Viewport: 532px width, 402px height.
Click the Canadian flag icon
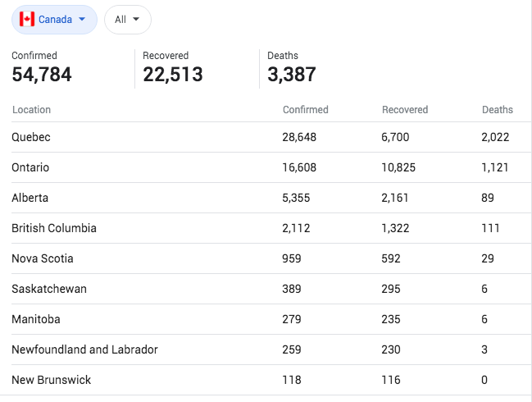tap(27, 19)
